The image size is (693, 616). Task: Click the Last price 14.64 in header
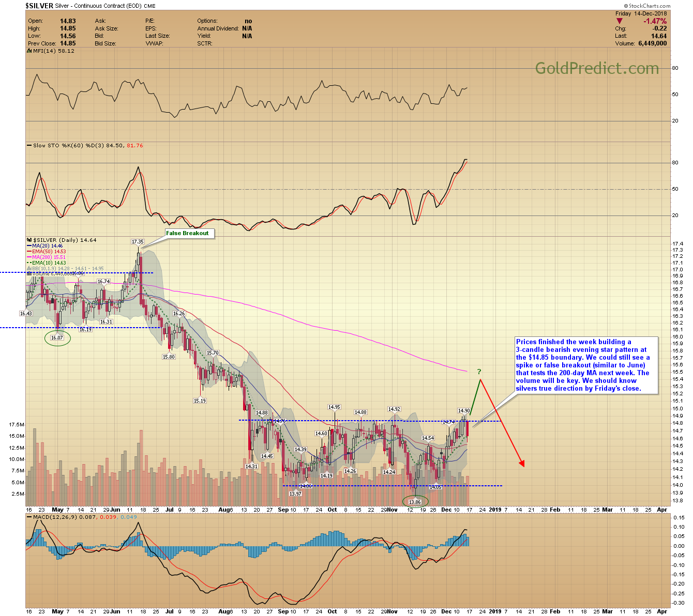659,36
